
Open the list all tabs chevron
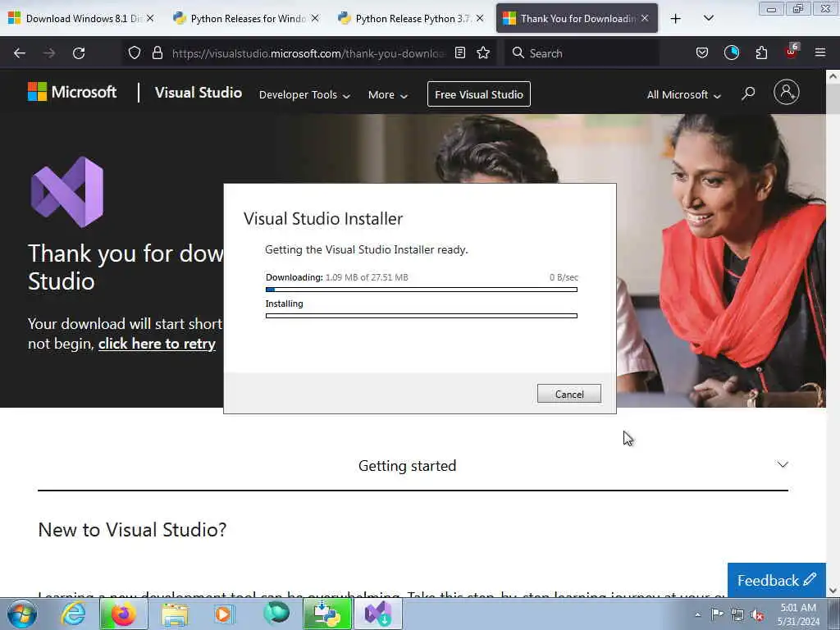pos(708,18)
